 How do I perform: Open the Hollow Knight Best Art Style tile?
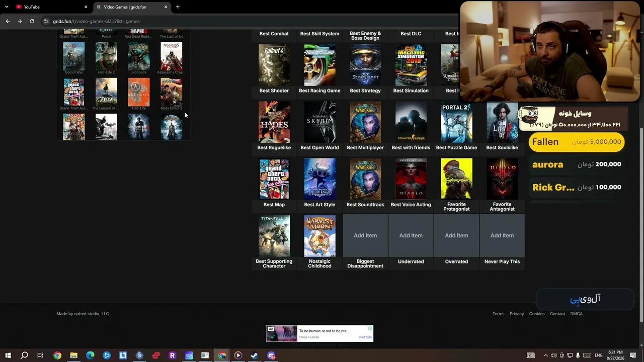pyautogui.click(x=319, y=179)
